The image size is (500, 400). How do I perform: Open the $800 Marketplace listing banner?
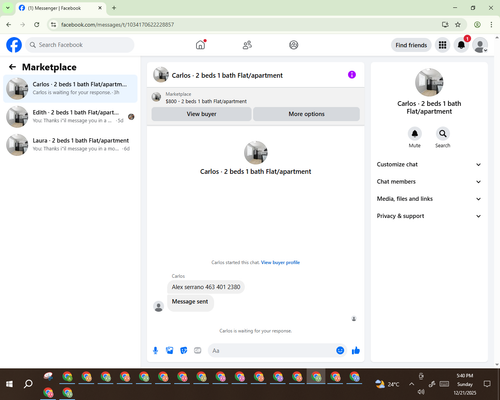256,98
